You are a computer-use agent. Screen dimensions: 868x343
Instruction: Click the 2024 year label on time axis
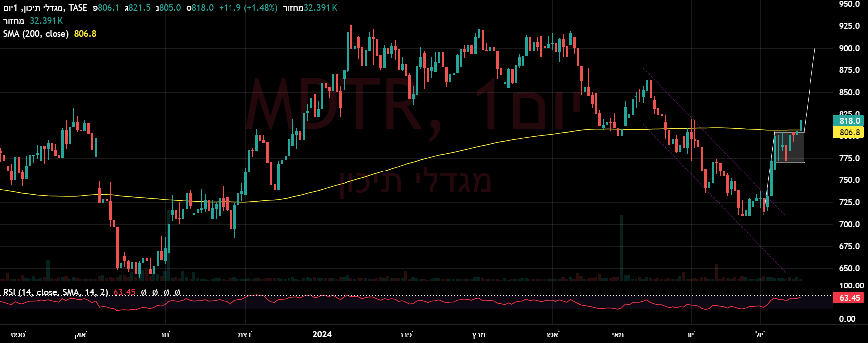(x=322, y=334)
